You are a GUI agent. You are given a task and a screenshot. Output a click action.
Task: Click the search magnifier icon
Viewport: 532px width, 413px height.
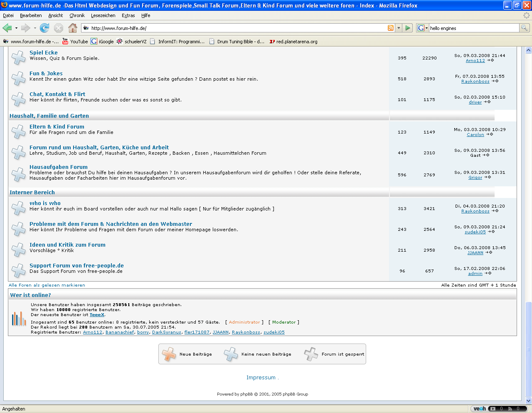pyautogui.click(x=525, y=28)
